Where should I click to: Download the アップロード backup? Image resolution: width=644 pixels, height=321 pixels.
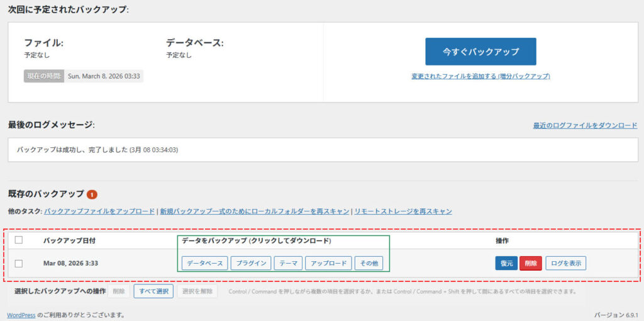[x=328, y=264]
